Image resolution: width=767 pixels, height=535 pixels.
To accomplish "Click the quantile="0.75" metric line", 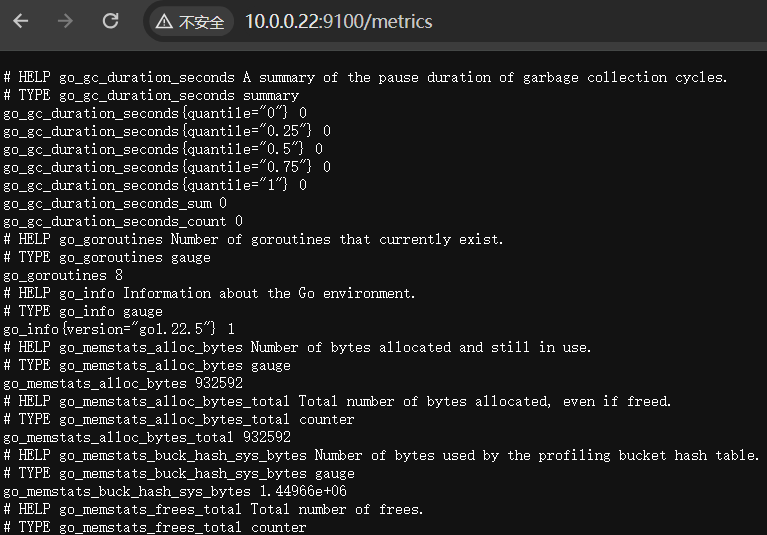I will pos(166,167).
